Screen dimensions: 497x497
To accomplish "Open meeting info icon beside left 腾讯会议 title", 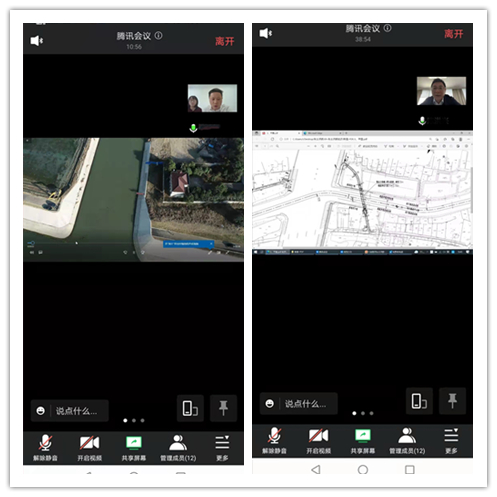I will tap(159, 35).
